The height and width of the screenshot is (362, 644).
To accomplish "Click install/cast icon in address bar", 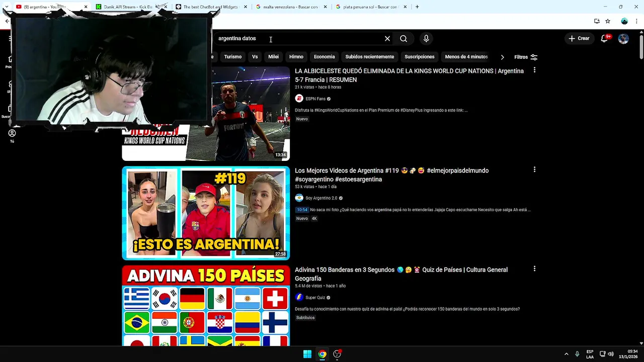I will tap(597, 21).
